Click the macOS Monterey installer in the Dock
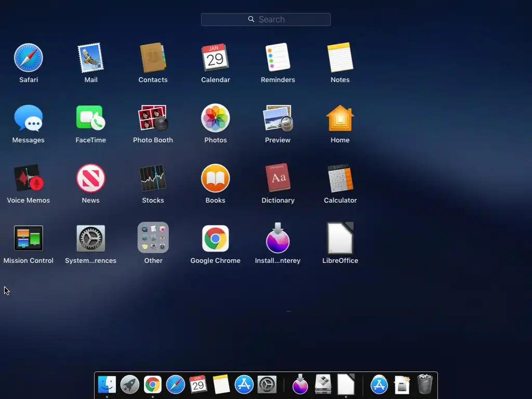The width and height of the screenshot is (532, 399). [x=300, y=384]
